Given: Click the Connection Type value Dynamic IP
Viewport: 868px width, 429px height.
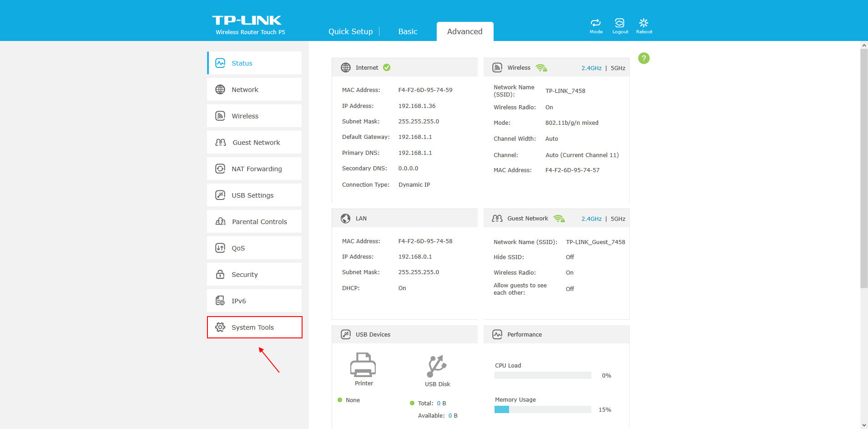Looking at the screenshot, I should (x=414, y=184).
